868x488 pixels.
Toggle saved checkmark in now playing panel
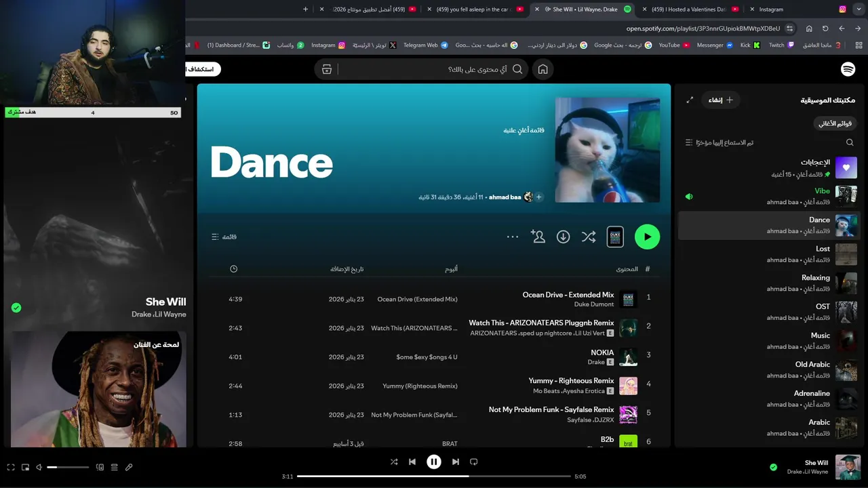click(16, 308)
